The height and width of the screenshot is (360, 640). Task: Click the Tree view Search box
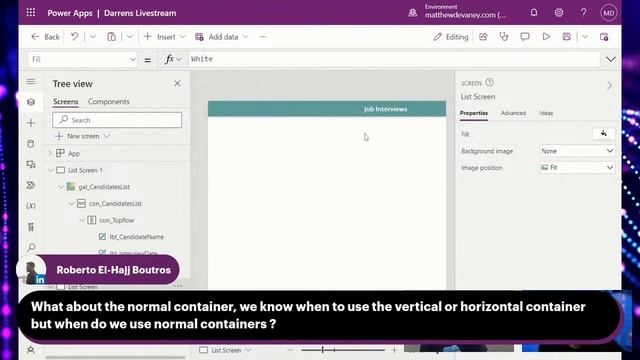tap(117, 120)
